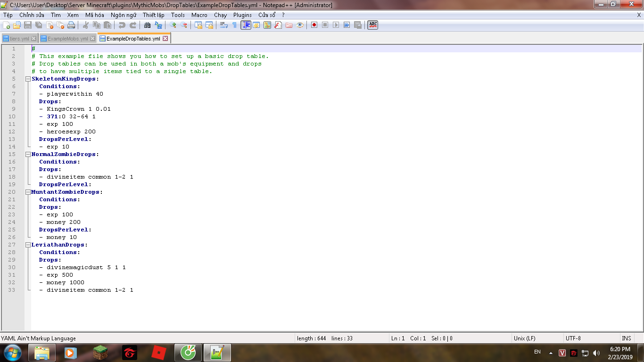
Task: Click the Open file folder icon
Action: tap(17, 25)
